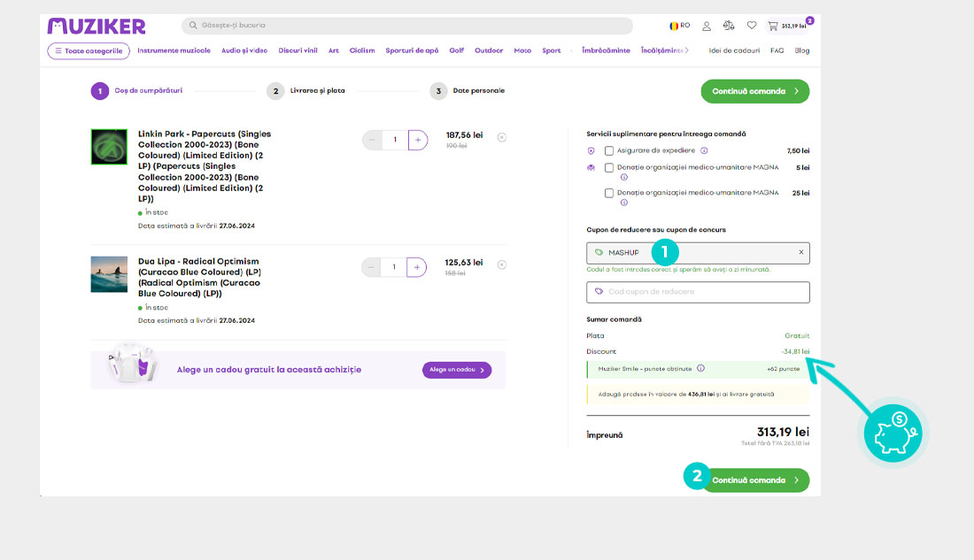974x560 pixels.
Task: Expand more categories with the nav arrow
Action: (x=686, y=50)
